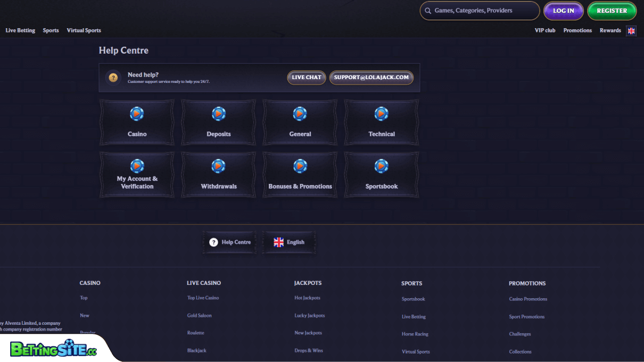Image resolution: width=644 pixels, height=362 pixels.
Task: Open the Technical category chip icon
Action: coord(382,114)
